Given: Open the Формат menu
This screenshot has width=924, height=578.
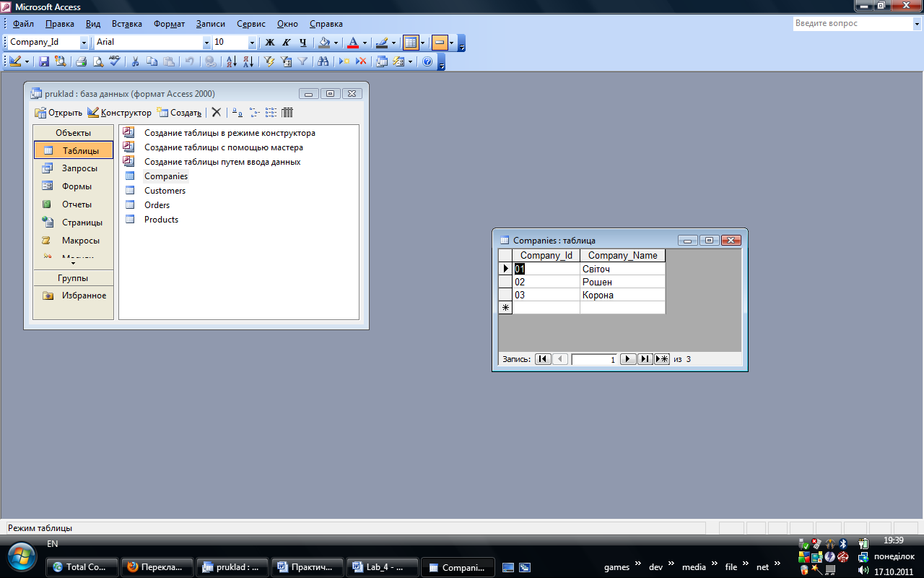Looking at the screenshot, I should 169,24.
